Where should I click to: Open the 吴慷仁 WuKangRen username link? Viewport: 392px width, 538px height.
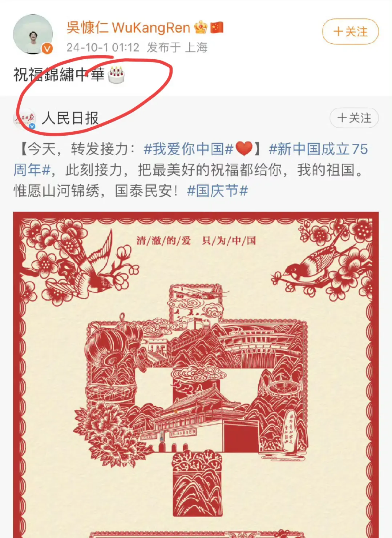pyautogui.click(x=128, y=27)
